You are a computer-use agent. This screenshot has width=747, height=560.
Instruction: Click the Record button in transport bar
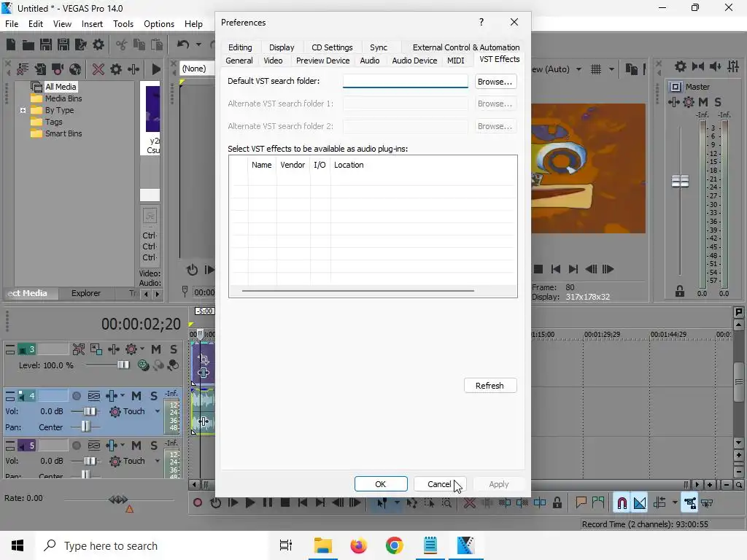pyautogui.click(x=198, y=502)
